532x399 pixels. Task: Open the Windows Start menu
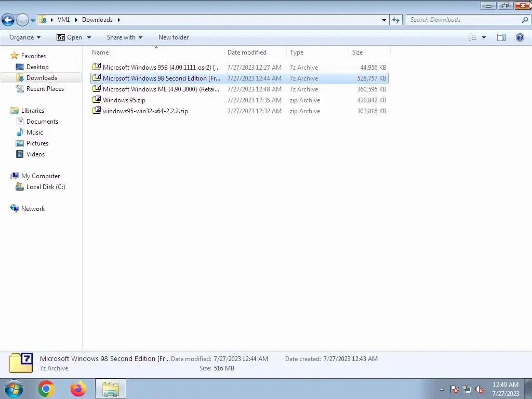pos(14,389)
